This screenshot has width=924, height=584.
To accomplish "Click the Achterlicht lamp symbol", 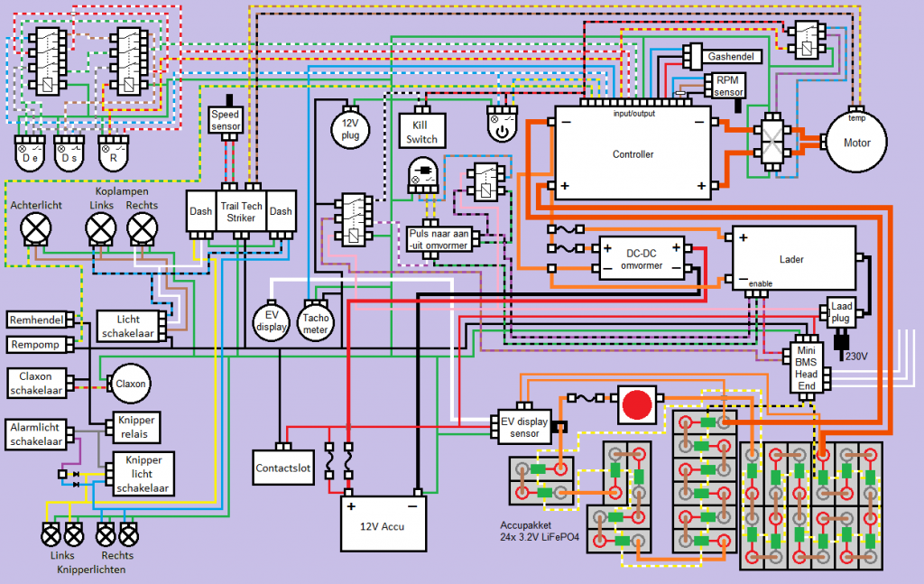I will point(36,228).
